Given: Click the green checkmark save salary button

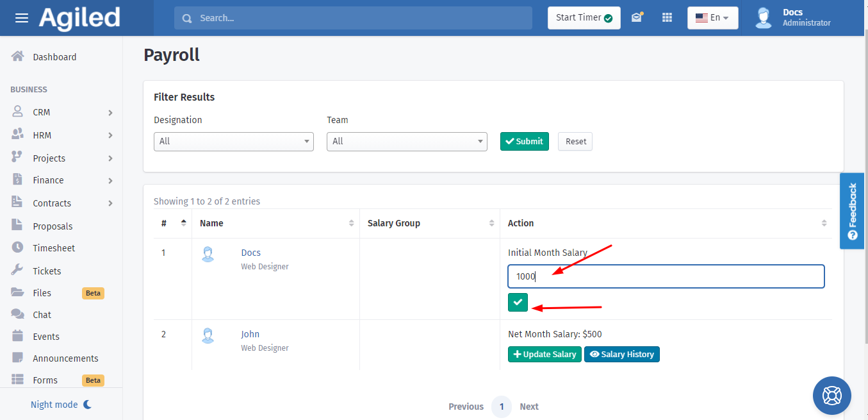Looking at the screenshot, I should click(518, 302).
